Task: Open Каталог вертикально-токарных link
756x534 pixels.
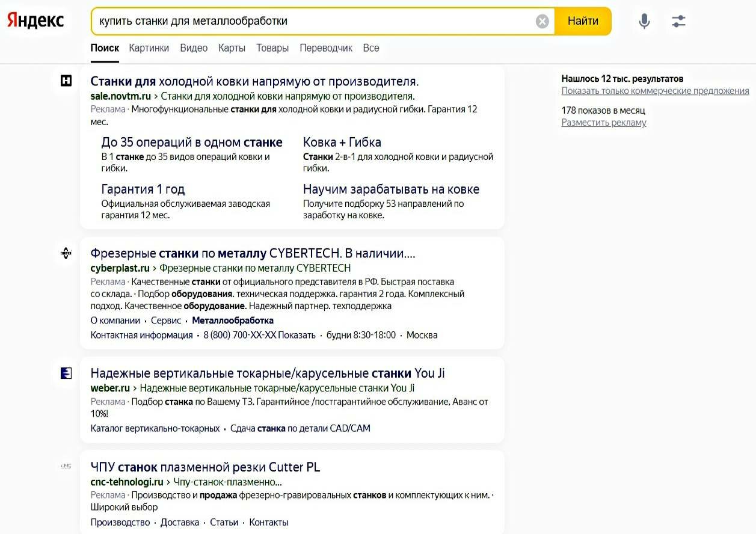Action: [x=155, y=429]
